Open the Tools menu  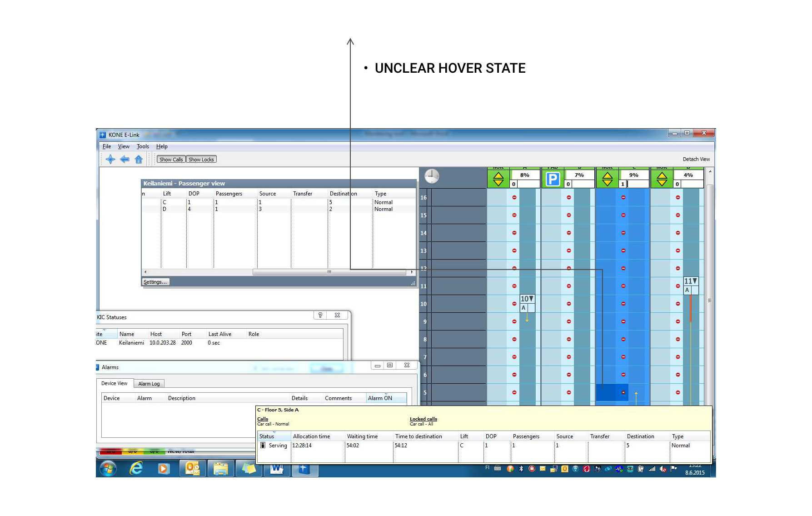click(143, 146)
